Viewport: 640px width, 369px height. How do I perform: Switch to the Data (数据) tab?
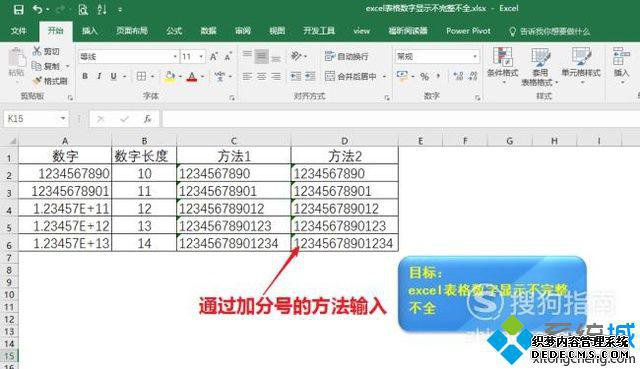208,31
